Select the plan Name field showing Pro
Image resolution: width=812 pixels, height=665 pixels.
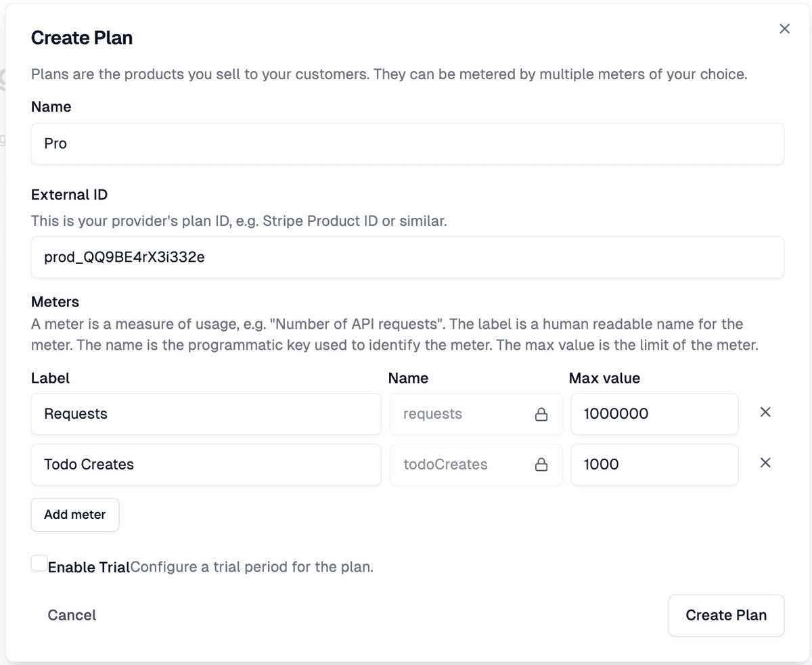coord(406,143)
